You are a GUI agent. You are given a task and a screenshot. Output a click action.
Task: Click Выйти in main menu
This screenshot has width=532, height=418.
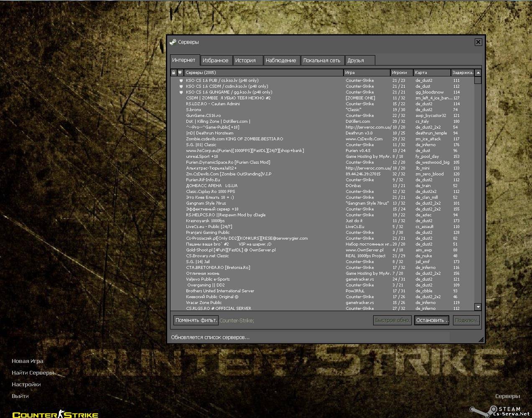tap(20, 396)
